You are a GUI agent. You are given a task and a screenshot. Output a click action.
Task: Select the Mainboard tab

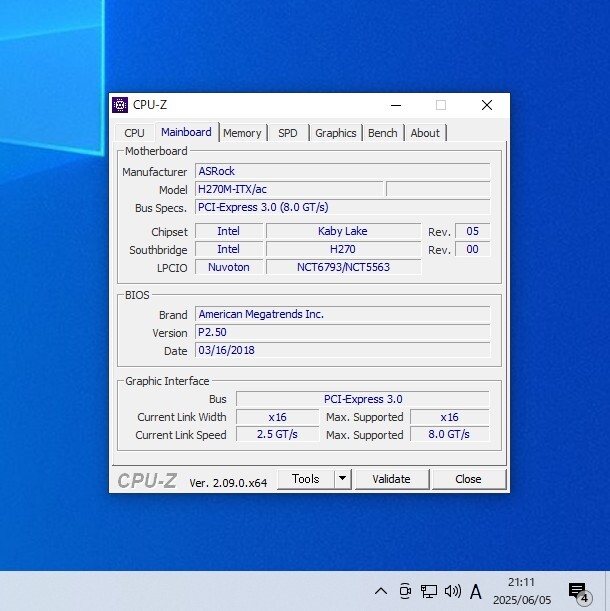coord(186,132)
